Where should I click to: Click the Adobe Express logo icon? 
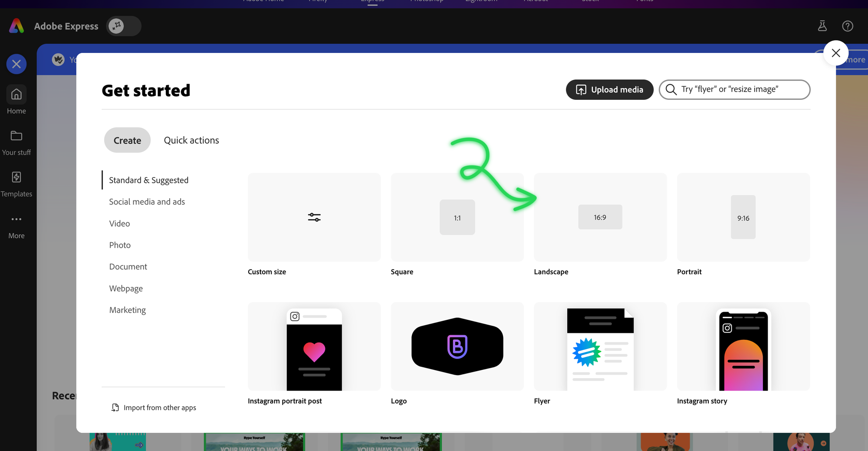[x=16, y=26]
